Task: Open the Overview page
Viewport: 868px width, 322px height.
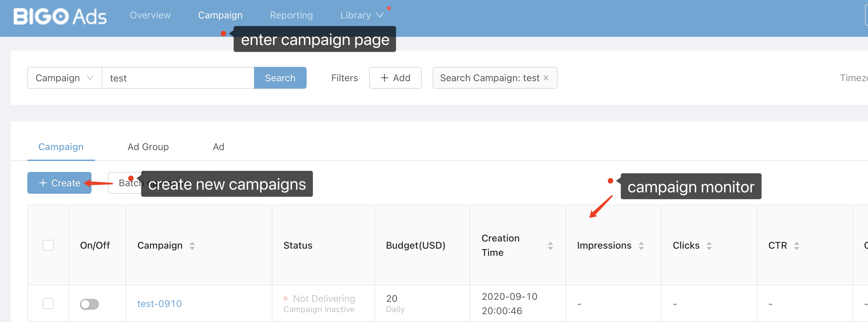Action: click(150, 15)
